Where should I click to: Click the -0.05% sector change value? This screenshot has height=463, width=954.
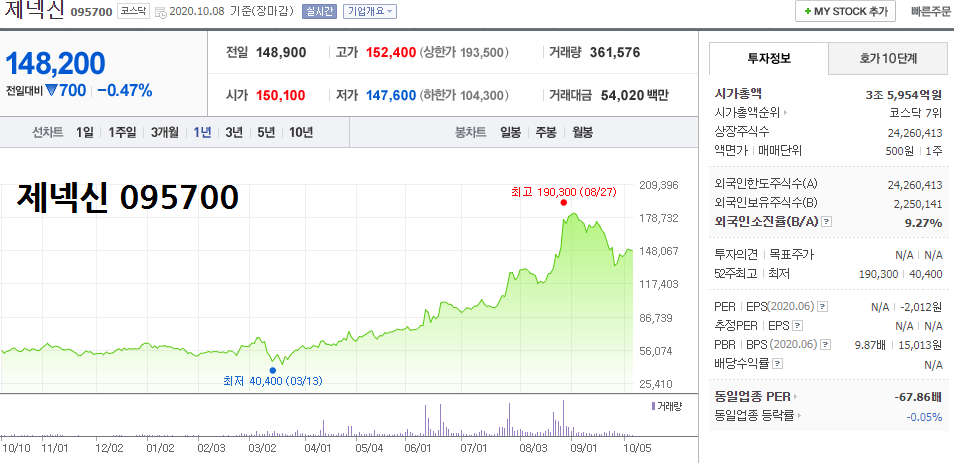click(x=924, y=417)
